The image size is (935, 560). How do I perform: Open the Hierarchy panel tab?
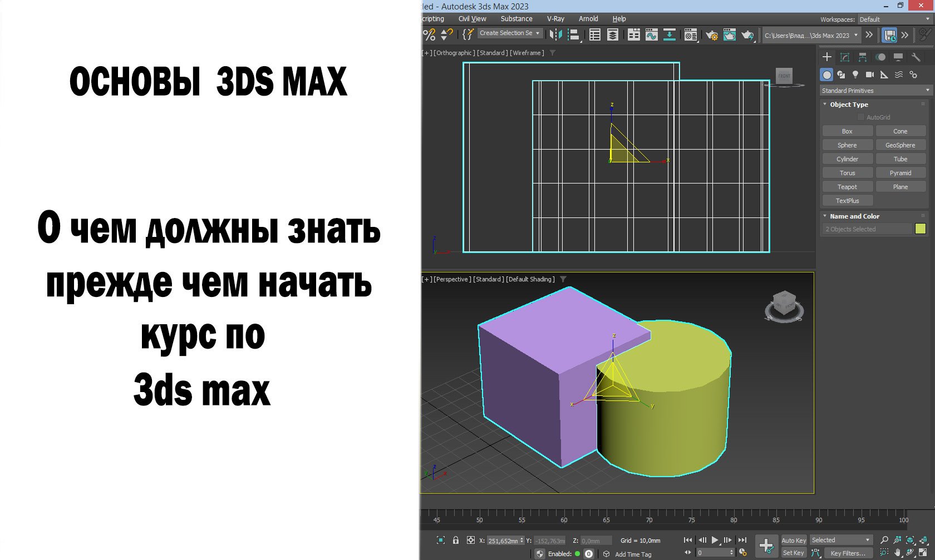[863, 57]
